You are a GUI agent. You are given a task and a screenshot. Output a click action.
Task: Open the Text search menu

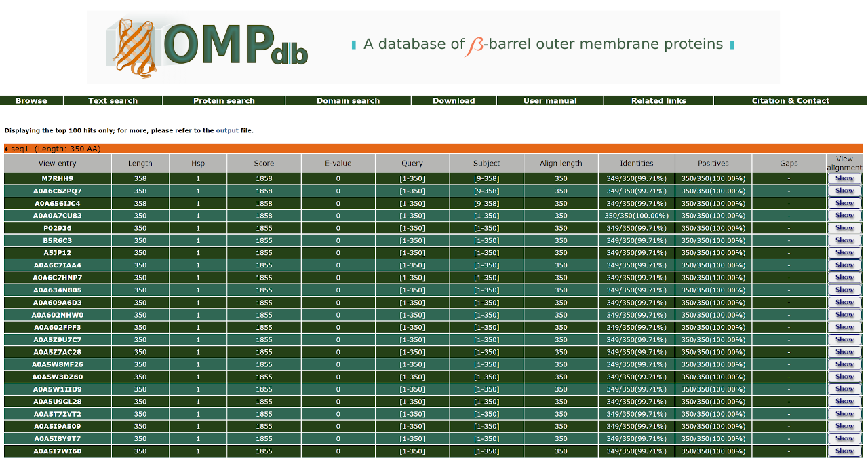pos(113,100)
